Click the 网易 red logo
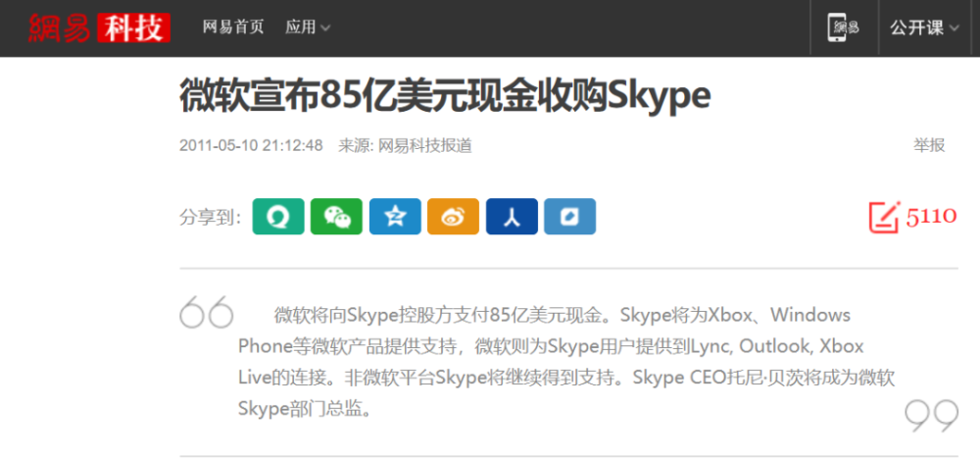 click(60, 28)
